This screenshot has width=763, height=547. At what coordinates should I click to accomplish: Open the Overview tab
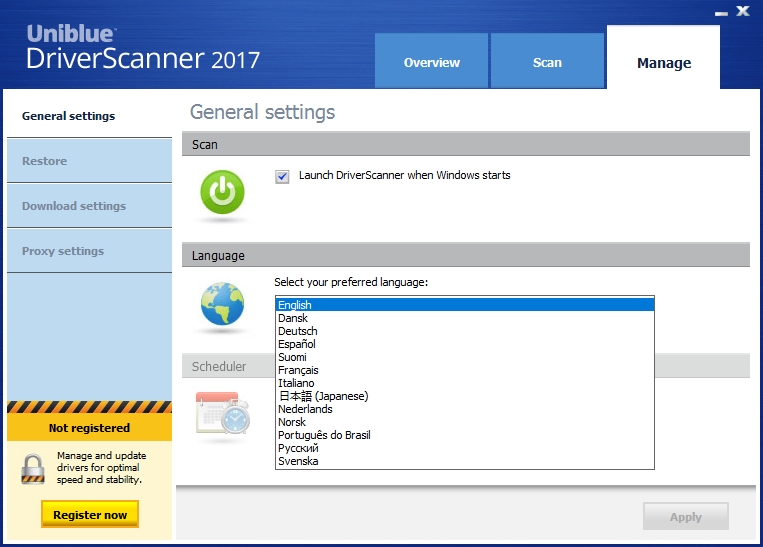point(431,61)
